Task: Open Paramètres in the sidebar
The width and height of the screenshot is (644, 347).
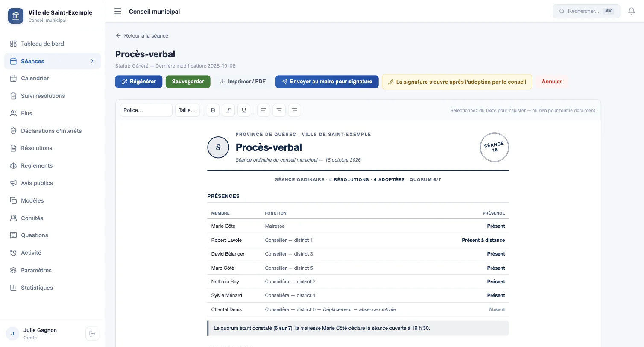Action: click(53, 270)
